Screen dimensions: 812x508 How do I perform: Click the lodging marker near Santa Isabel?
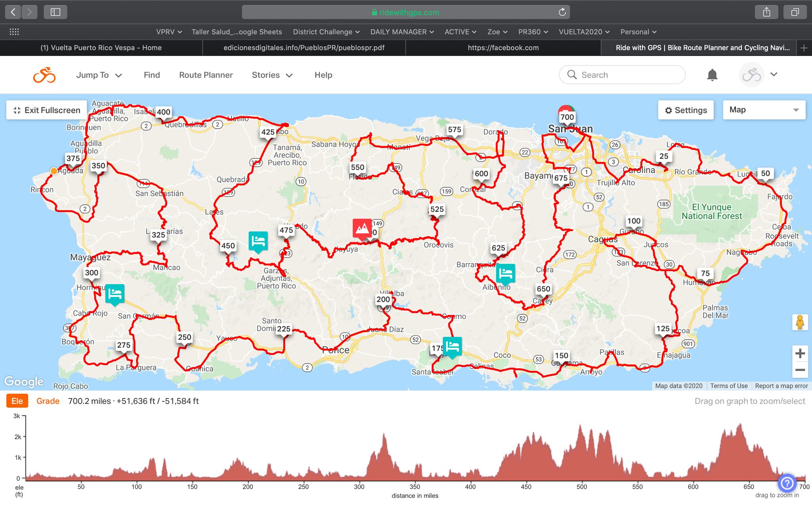coord(452,348)
